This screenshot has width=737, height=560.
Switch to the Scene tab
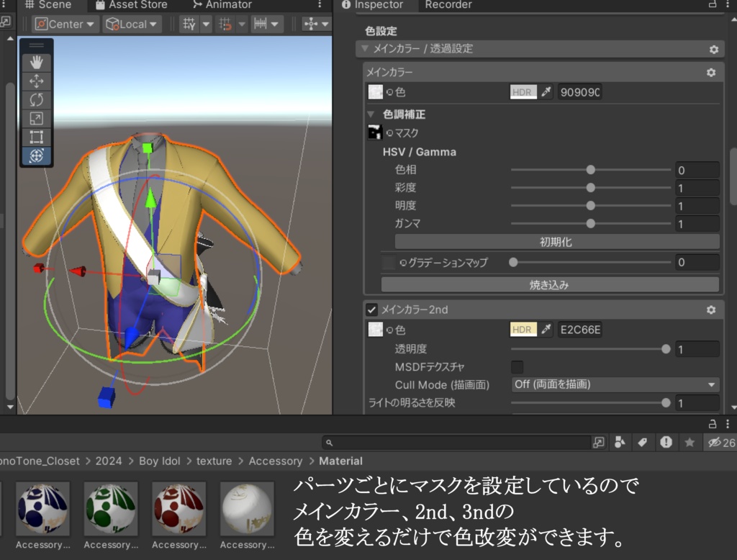pyautogui.click(x=48, y=5)
